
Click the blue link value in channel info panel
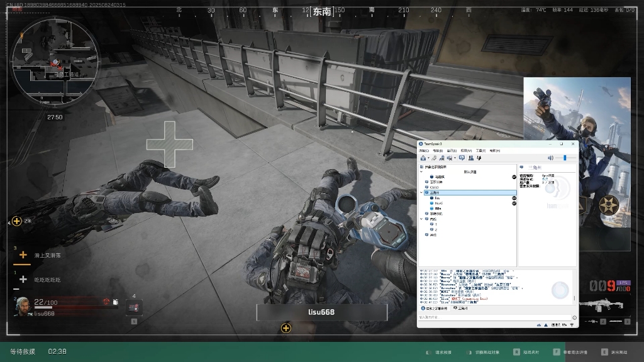pyautogui.click(x=545, y=179)
